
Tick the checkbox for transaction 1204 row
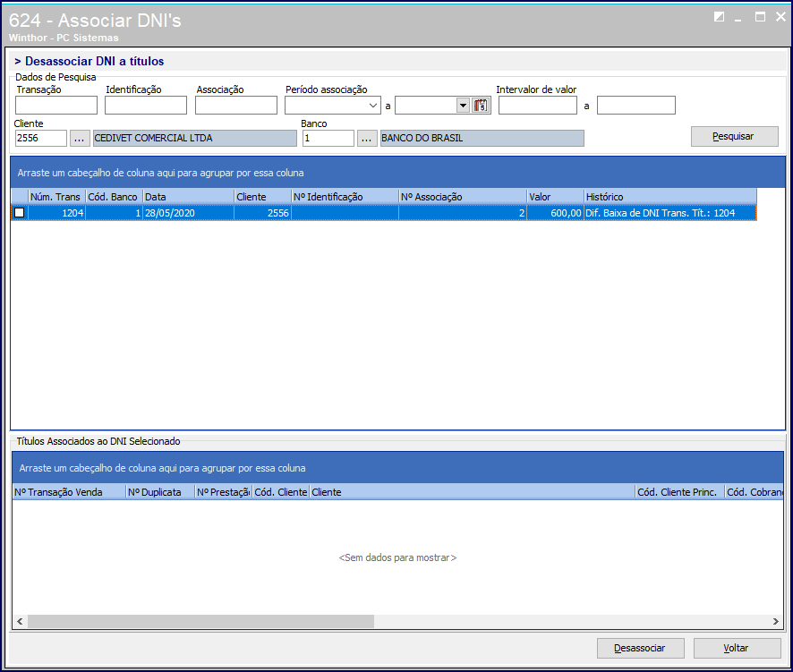coord(19,213)
